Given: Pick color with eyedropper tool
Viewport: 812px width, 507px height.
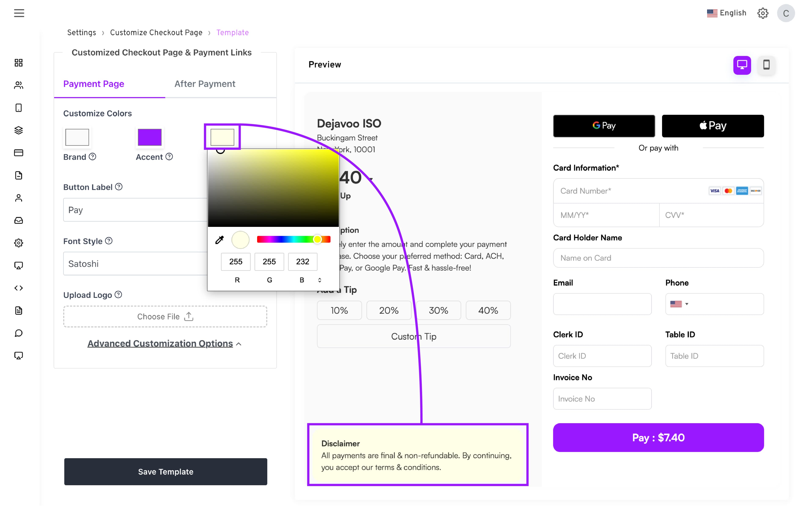Looking at the screenshot, I should [x=219, y=240].
